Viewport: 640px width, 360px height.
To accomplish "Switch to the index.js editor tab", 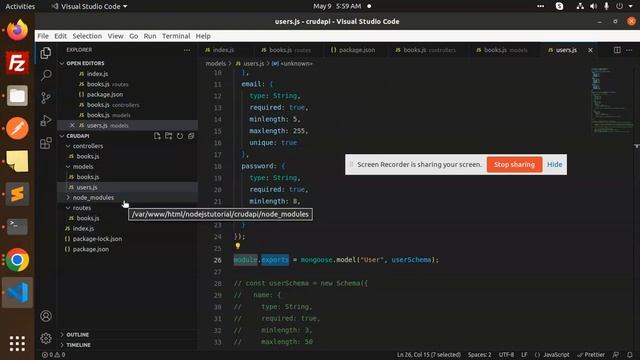I will tap(224, 50).
